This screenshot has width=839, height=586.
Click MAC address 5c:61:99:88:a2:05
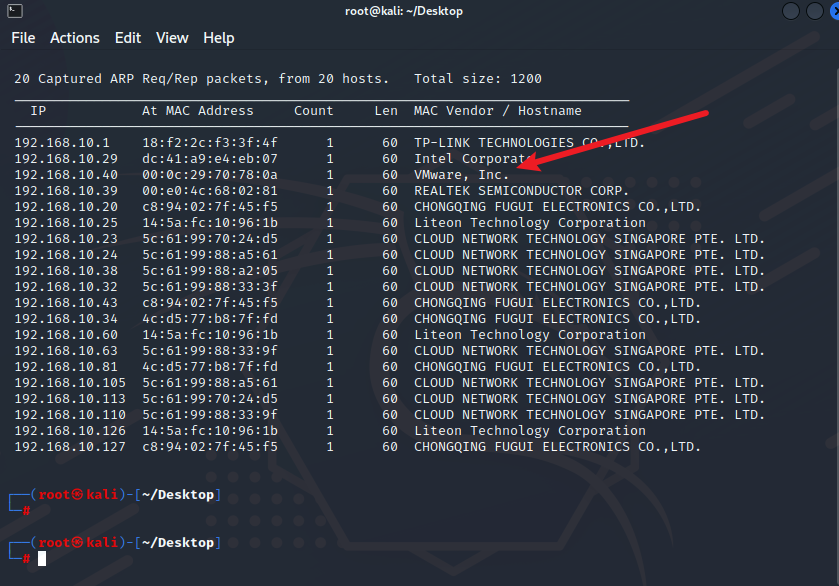point(210,271)
